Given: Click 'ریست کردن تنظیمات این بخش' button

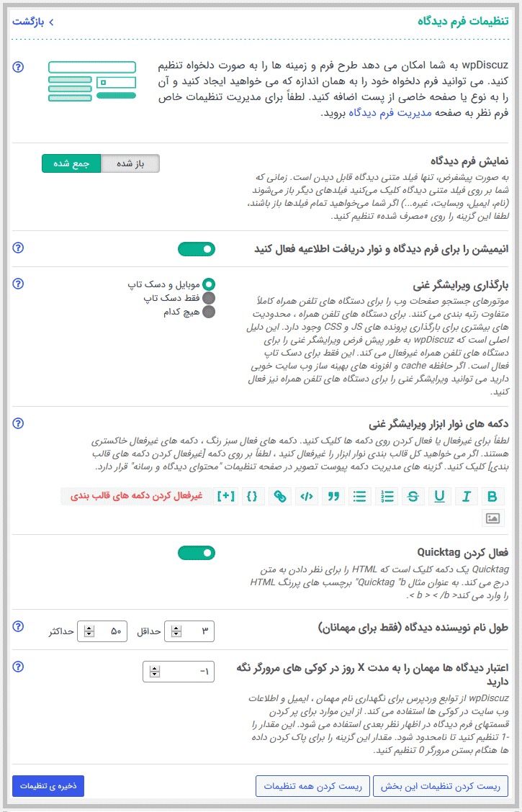Looking at the screenshot, I should coord(441,785).
